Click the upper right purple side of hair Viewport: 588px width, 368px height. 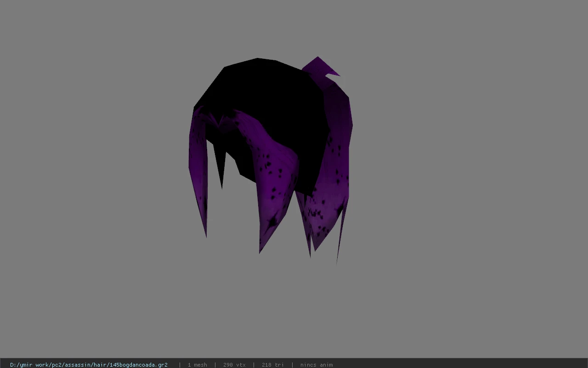[x=340, y=115]
